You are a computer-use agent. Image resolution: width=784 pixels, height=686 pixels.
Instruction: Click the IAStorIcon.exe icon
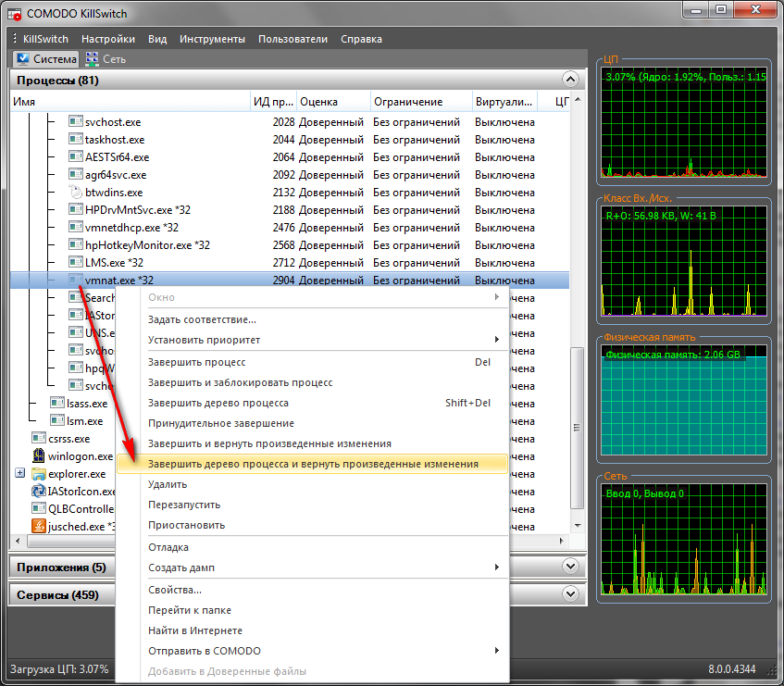pyautogui.click(x=39, y=491)
